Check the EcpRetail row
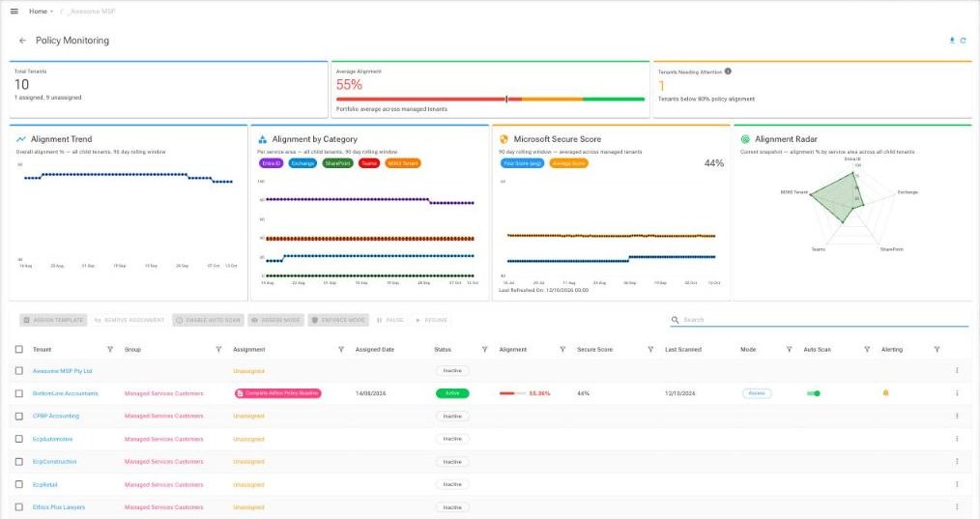This screenshot has height=519, width=980. (18, 484)
